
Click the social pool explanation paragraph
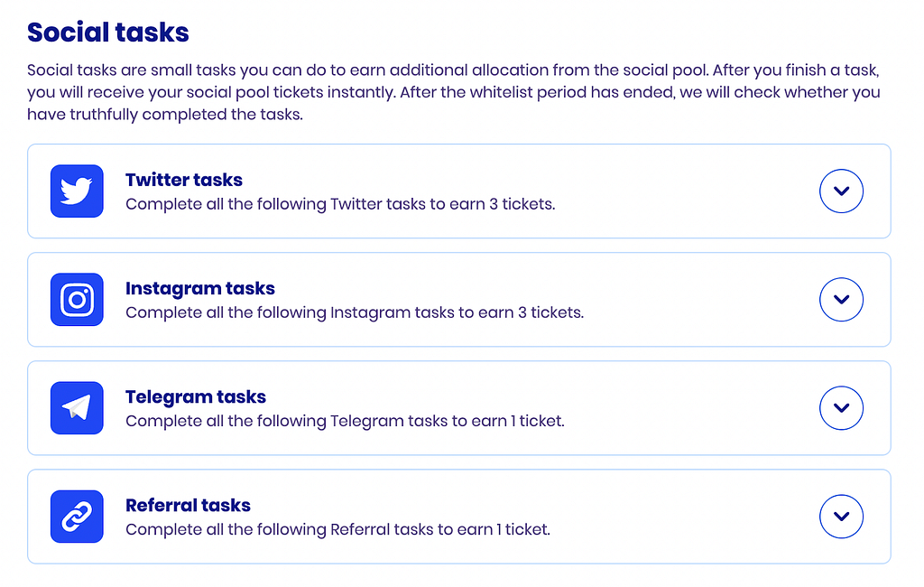[x=454, y=93]
